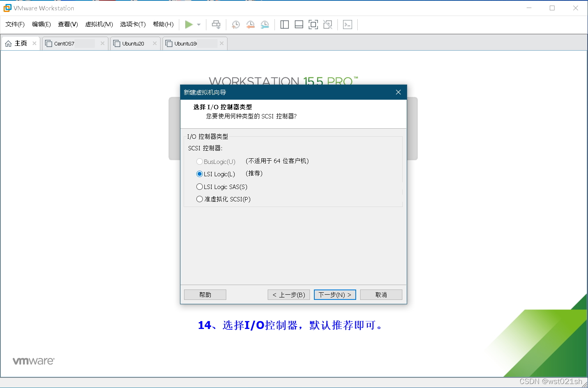Viewport: 588px width, 388px height.
Task: Enter full screen mode icon
Action: coord(313,25)
